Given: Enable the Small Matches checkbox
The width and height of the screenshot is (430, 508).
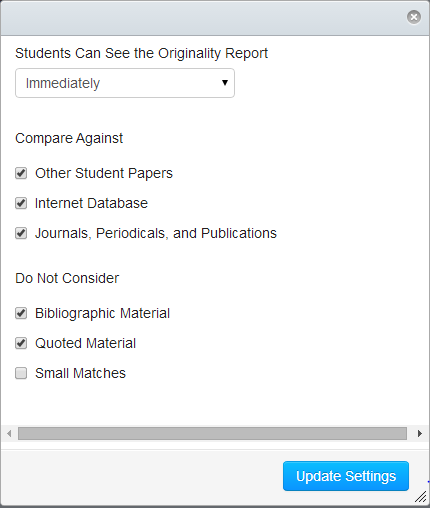Looking at the screenshot, I should click(x=21, y=373).
